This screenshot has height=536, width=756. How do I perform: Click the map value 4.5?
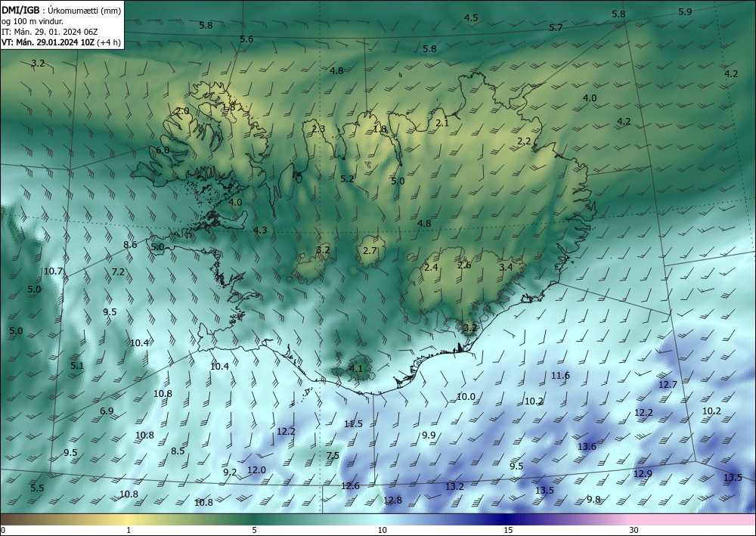[471, 18]
